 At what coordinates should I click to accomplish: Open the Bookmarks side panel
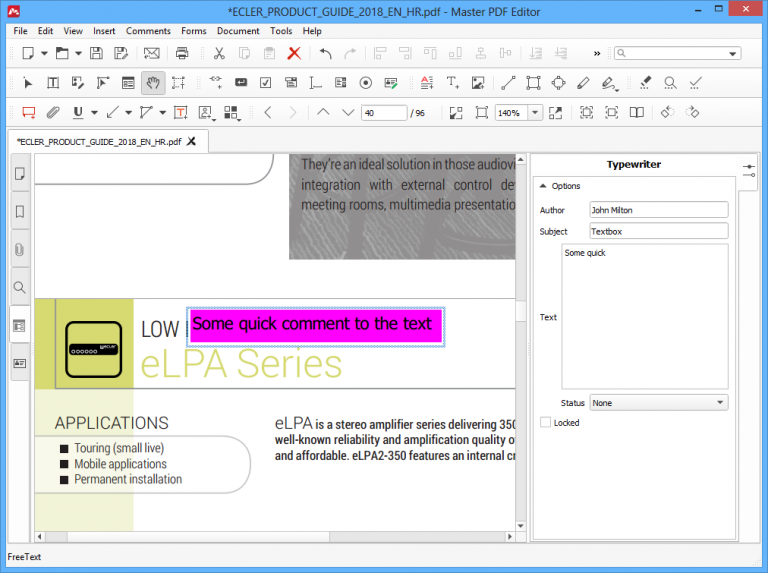pos(20,212)
